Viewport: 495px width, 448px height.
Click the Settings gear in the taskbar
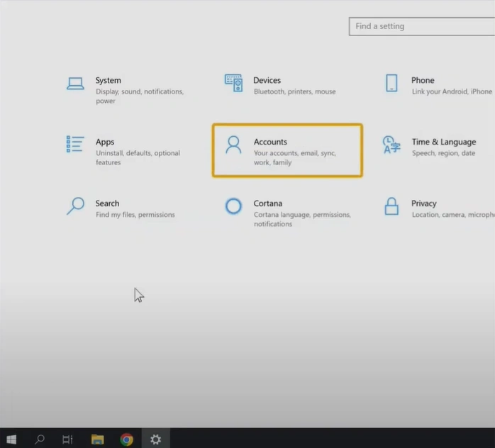tap(155, 439)
